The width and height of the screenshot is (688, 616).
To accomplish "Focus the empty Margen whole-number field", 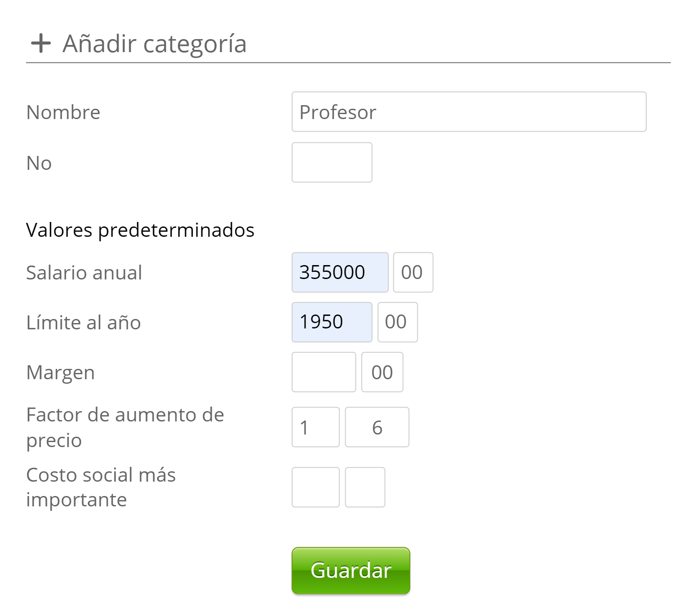I will pos(324,372).
